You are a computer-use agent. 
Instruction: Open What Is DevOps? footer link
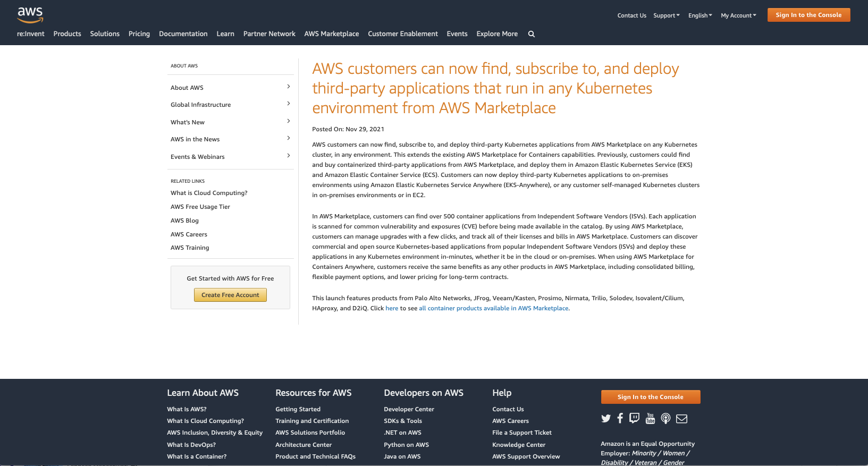pyautogui.click(x=191, y=445)
